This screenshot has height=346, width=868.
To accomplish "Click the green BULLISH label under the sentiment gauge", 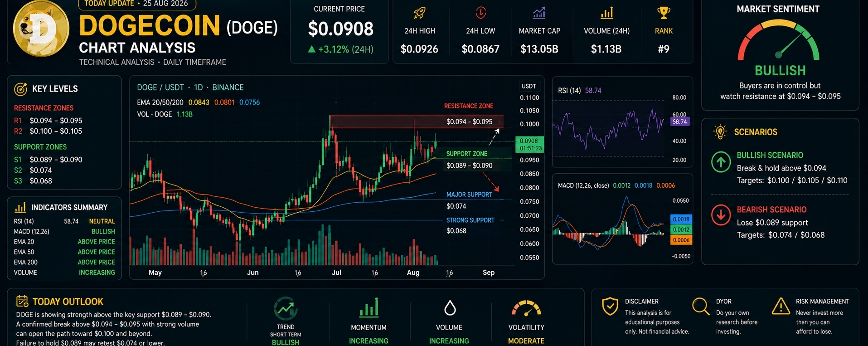I will 780,71.
